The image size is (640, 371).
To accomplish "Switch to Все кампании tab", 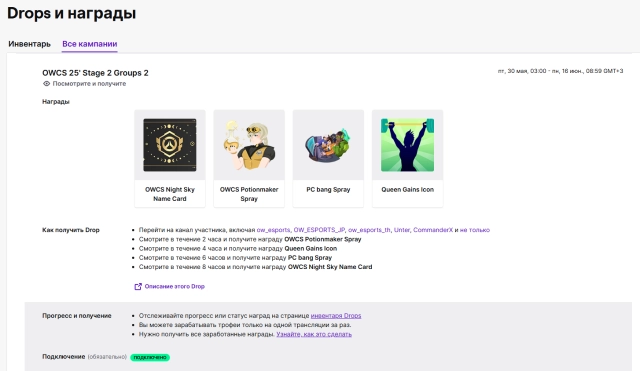I will click(x=90, y=44).
